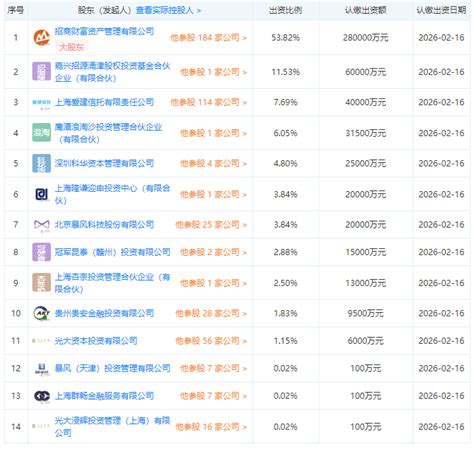The height and width of the screenshot is (449, 474).
Task: Expand 他参股 114 家公司 for 上海爱建信托
Action: click(x=209, y=102)
